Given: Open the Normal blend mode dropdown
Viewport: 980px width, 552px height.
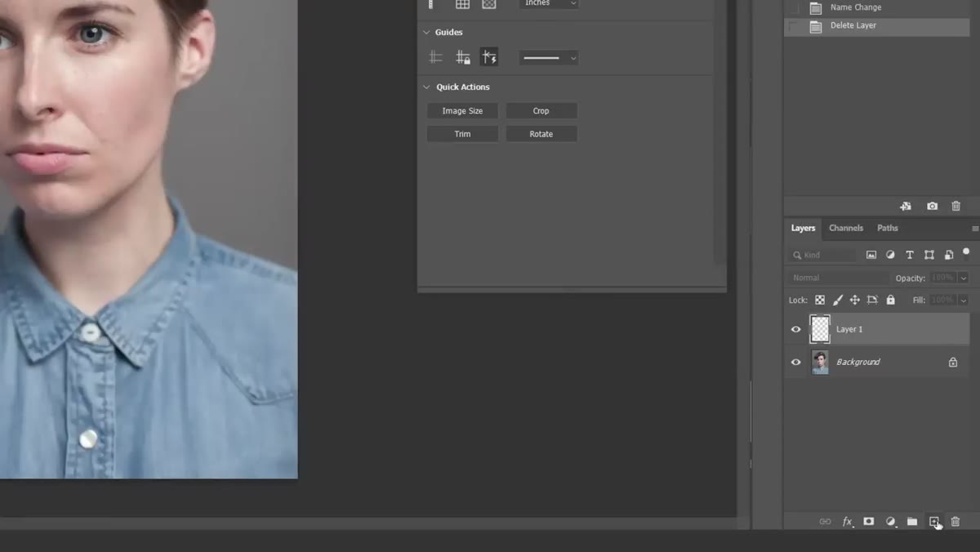Looking at the screenshot, I should tap(837, 278).
